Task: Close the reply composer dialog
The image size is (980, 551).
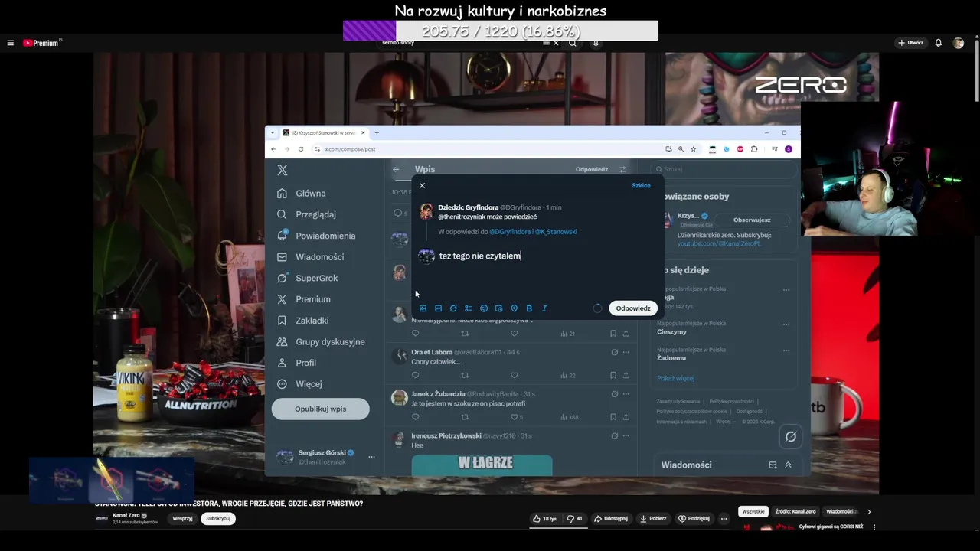Action: (422, 185)
